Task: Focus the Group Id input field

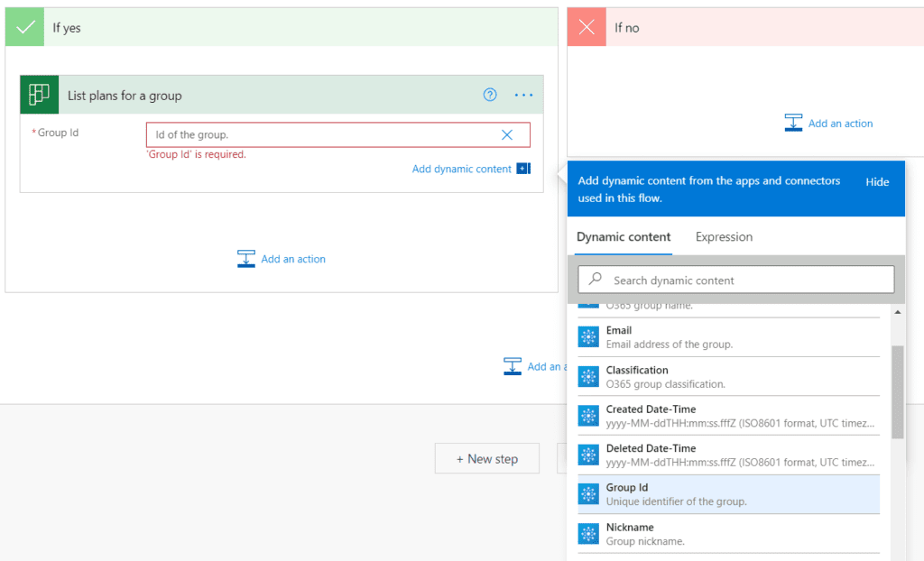Action: (338, 135)
